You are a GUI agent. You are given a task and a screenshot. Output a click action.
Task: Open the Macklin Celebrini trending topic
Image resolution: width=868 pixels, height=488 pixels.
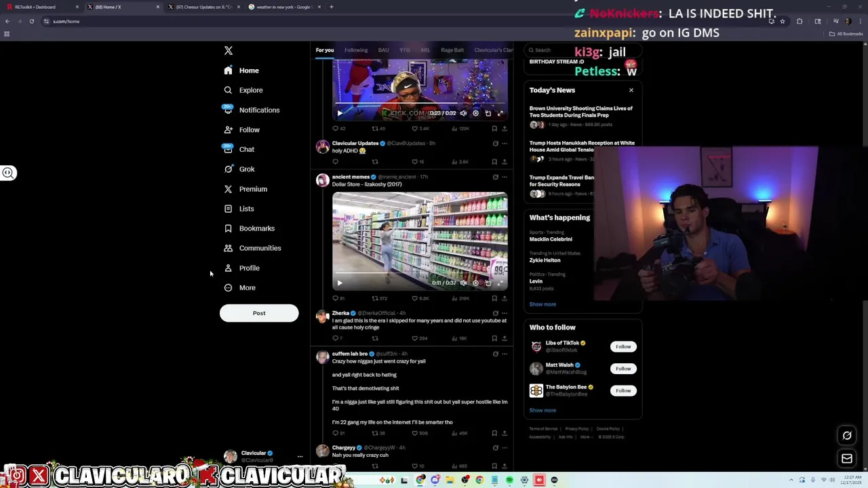coord(551,239)
